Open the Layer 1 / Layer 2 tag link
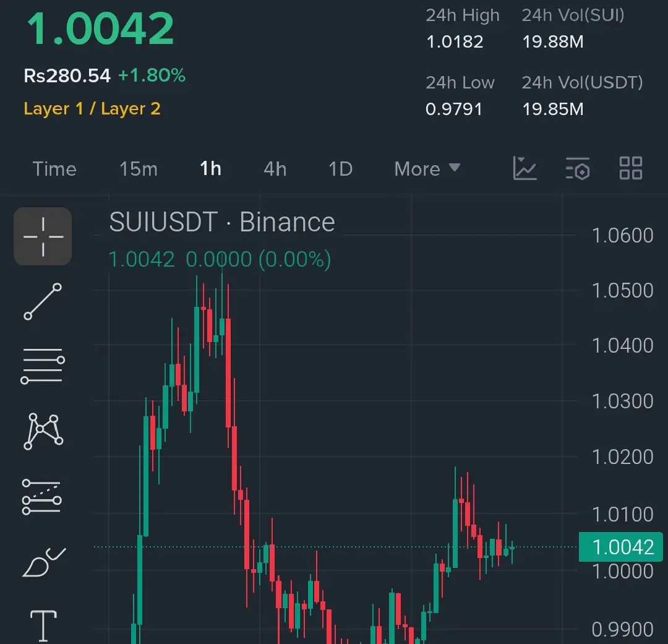 tap(92, 109)
